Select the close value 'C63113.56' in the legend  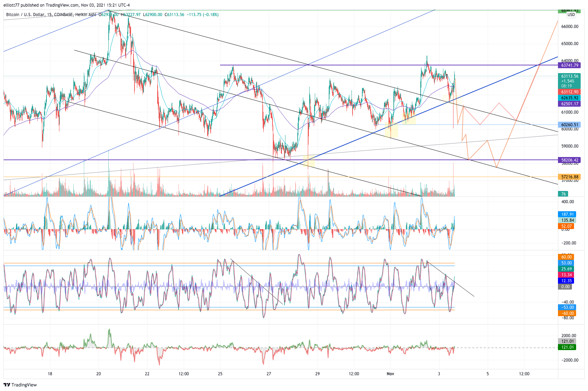175,15
